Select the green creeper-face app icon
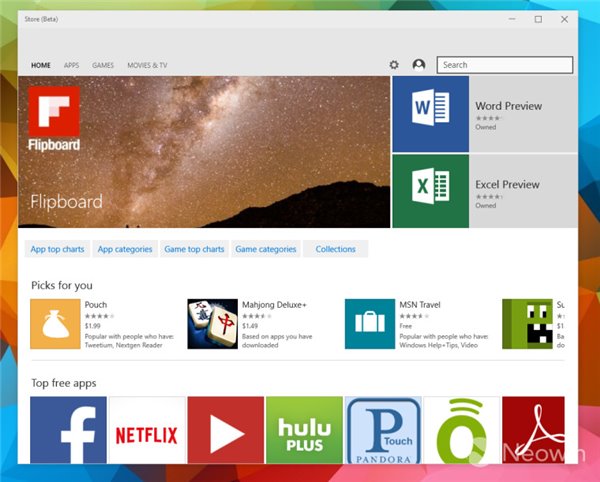Screen dimensions: 600x482 527,324
